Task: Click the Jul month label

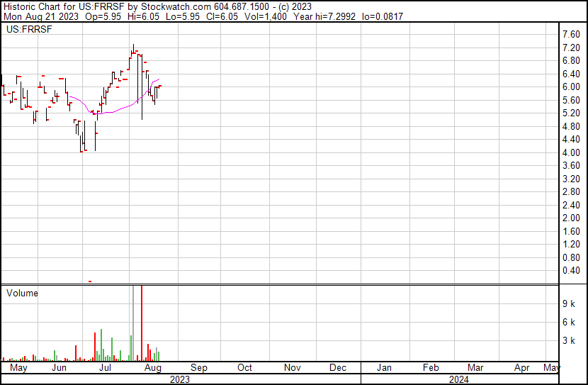Action: pos(105,368)
